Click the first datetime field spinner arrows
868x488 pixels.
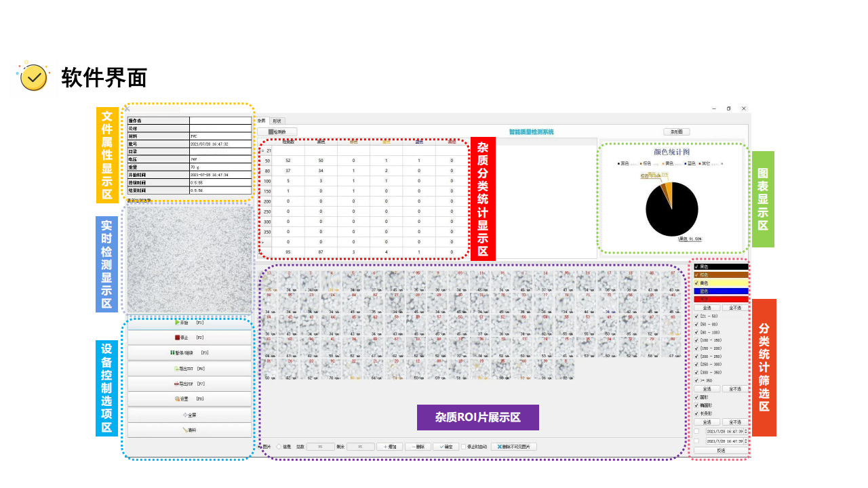pos(746,431)
